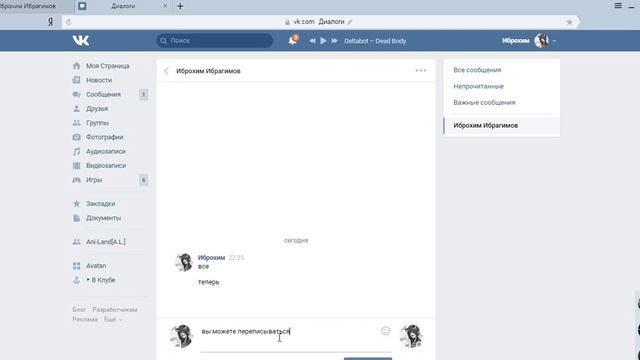This screenshot has height=360, width=640.
Task: Open Аудиозаписи section
Action: [x=106, y=151]
